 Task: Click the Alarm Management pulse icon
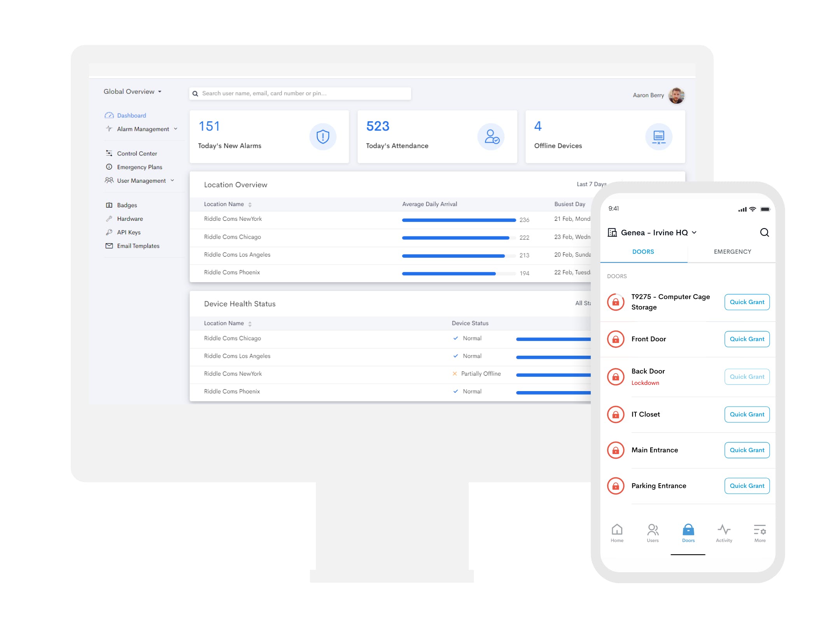[x=109, y=129]
